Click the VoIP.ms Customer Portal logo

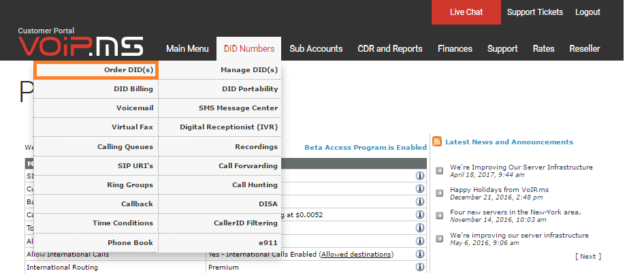tap(80, 44)
